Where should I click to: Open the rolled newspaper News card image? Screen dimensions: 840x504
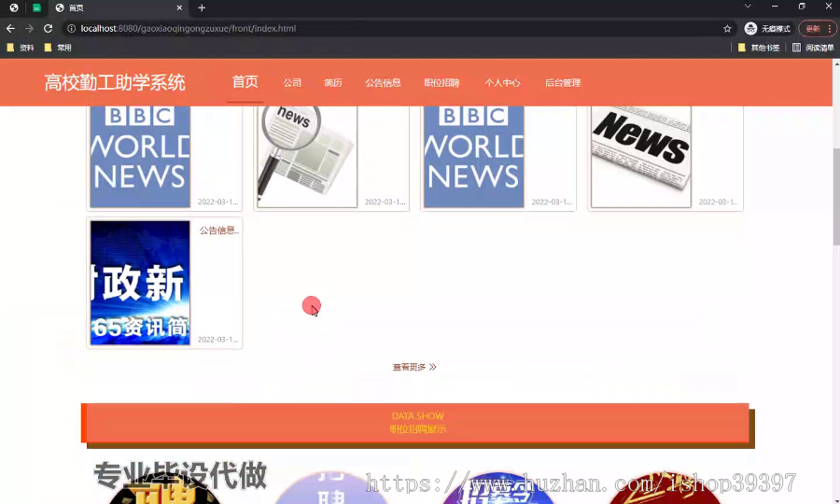(640, 157)
